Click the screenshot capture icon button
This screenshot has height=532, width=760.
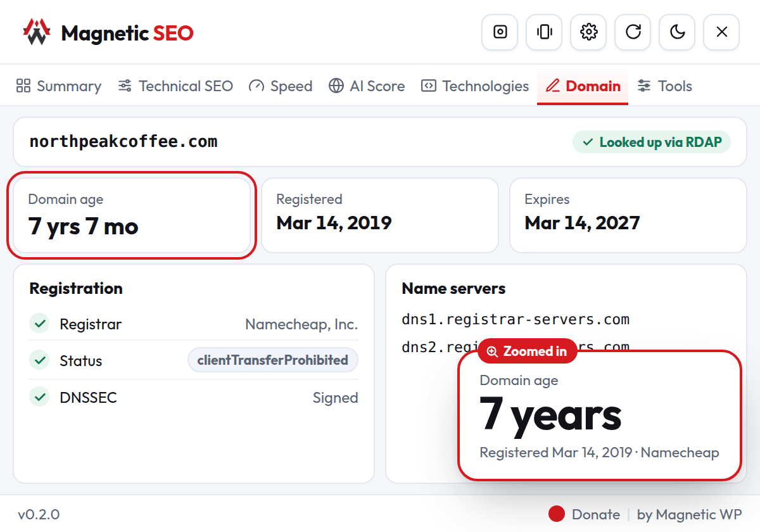(x=500, y=32)
